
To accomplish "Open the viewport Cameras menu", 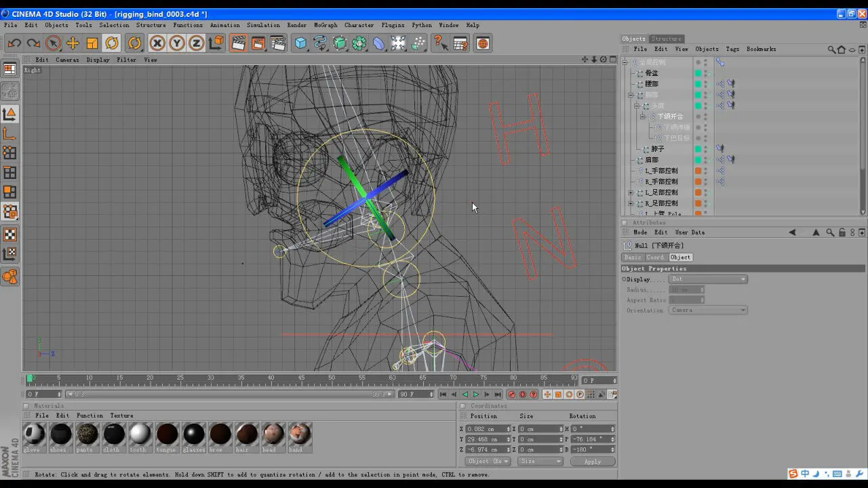I will (x=67, y=60).
